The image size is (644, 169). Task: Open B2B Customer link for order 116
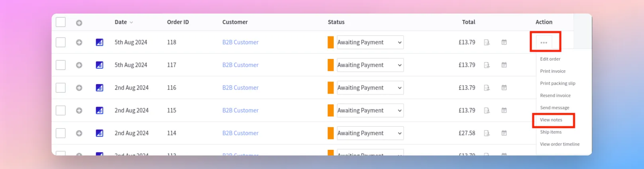click(x=240, y=88)
